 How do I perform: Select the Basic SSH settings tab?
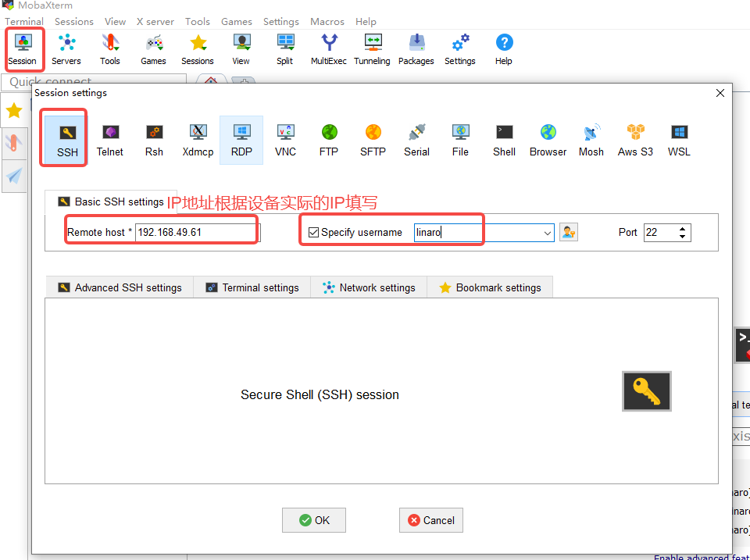(110, 202)
